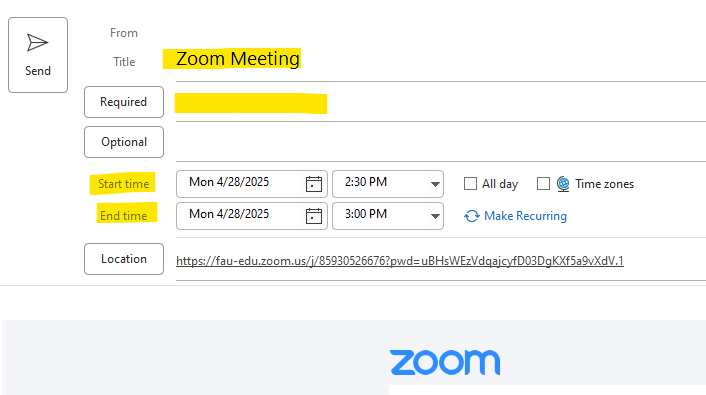Screen dimensions: 706x395
Task: Expand the 2:30 PM start time dropdown
Action: click(x=434, y=184)
